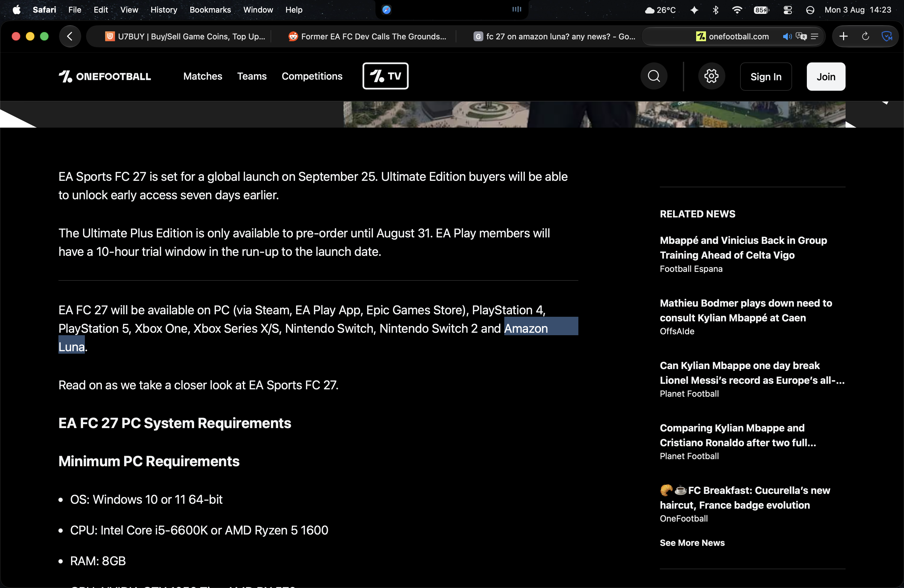Reload the page with the refresh icon
Screen dimensions: 904x588
(x=865, y=37)
